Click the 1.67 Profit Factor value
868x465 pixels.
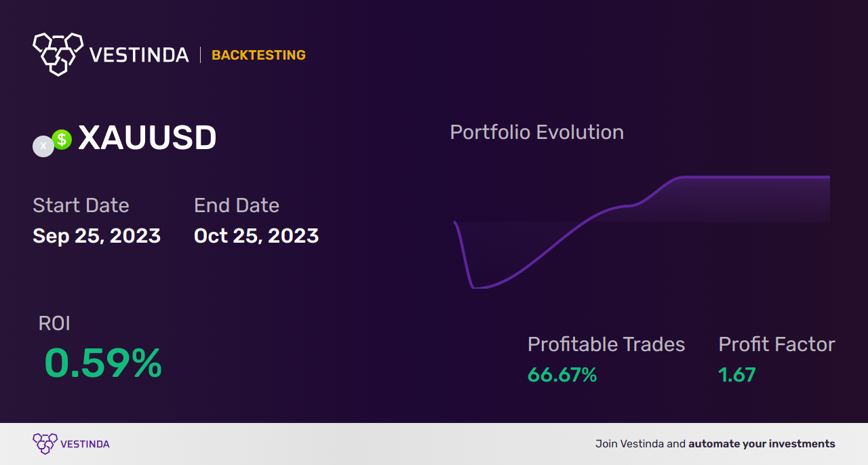(737, 375)
